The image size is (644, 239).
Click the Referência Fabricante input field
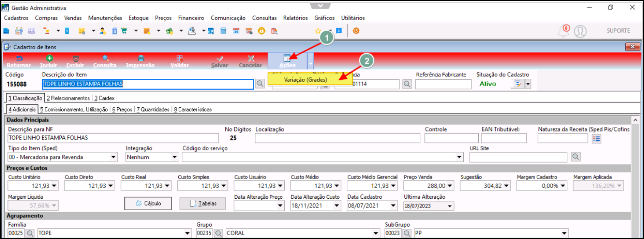[443, 84]
